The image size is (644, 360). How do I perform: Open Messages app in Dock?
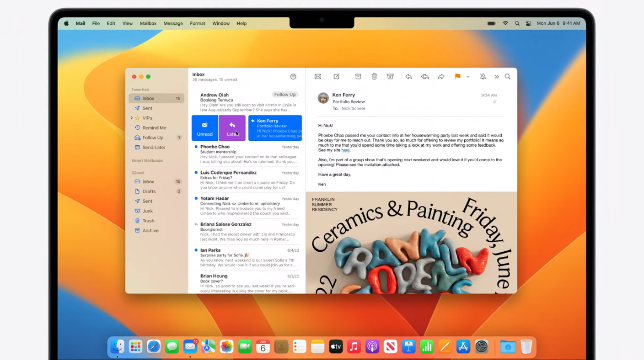coord(172,347)
